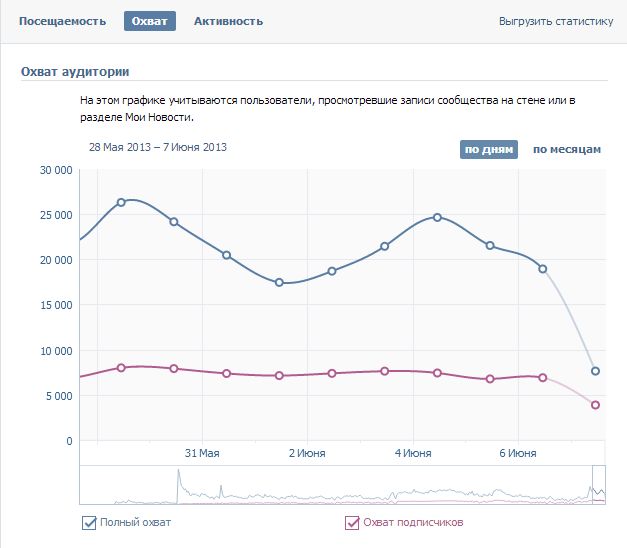Click the pink data point near 6 Июня
This screenshot has height=548, width=627.
[543, 377]
